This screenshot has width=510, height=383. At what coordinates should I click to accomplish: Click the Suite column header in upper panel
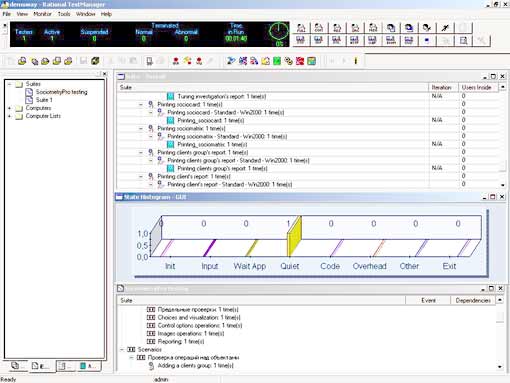[x=273, y=87]
